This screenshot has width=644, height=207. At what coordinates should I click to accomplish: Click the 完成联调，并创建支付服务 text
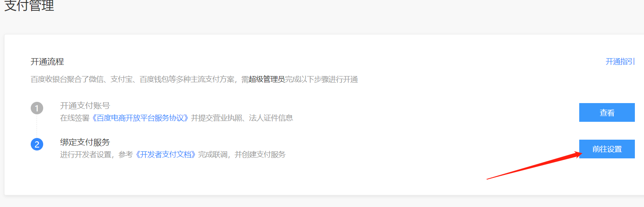(242, 155)
